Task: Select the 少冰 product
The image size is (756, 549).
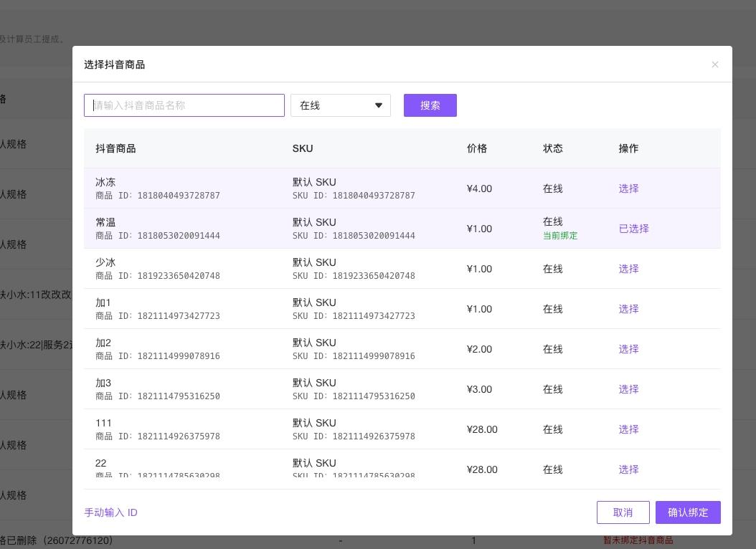Action: point(629,269)
